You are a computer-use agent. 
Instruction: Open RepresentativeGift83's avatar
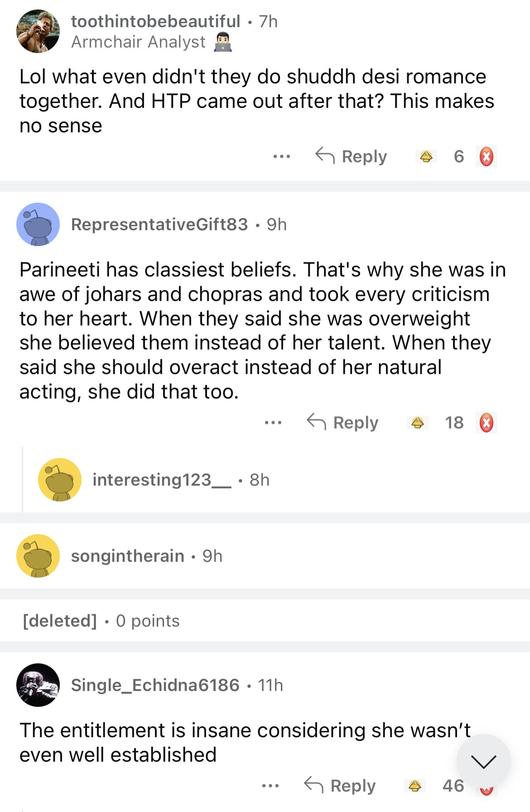click(x=38, y=224)
